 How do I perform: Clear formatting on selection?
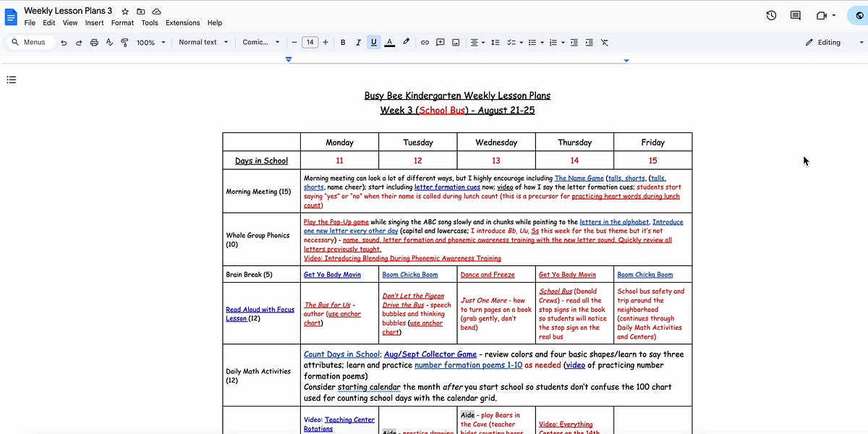pos(605,43)
